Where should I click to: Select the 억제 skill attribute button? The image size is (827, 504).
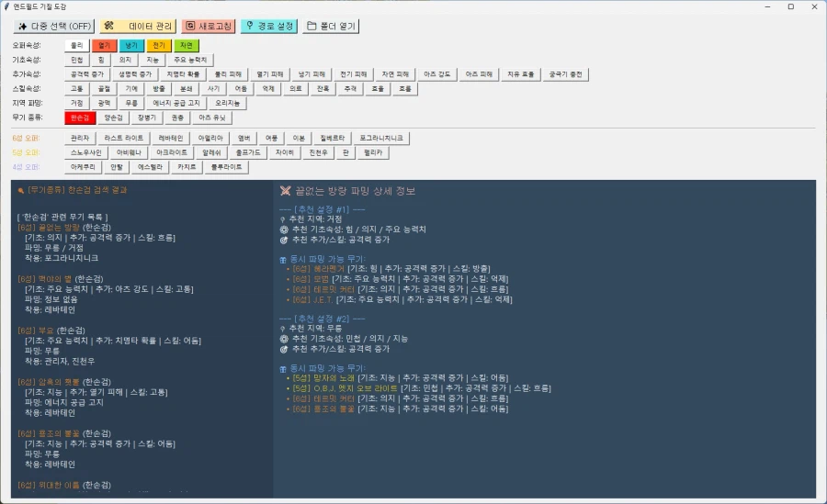268,88
